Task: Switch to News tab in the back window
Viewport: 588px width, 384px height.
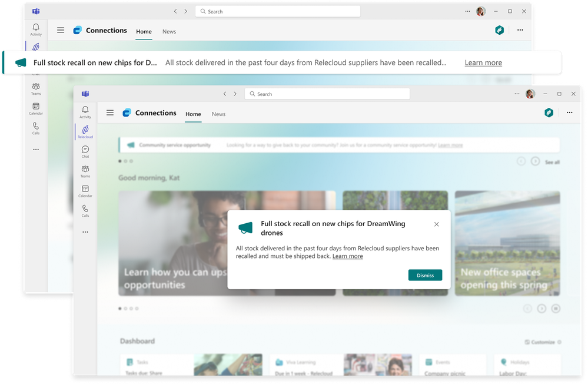Action: tap(169, 32)
